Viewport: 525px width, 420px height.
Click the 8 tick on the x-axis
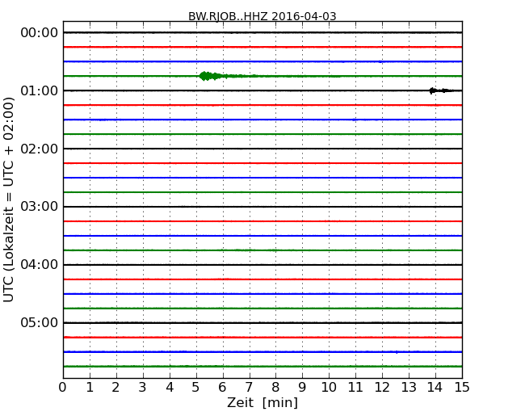click(x=275, y=388)
